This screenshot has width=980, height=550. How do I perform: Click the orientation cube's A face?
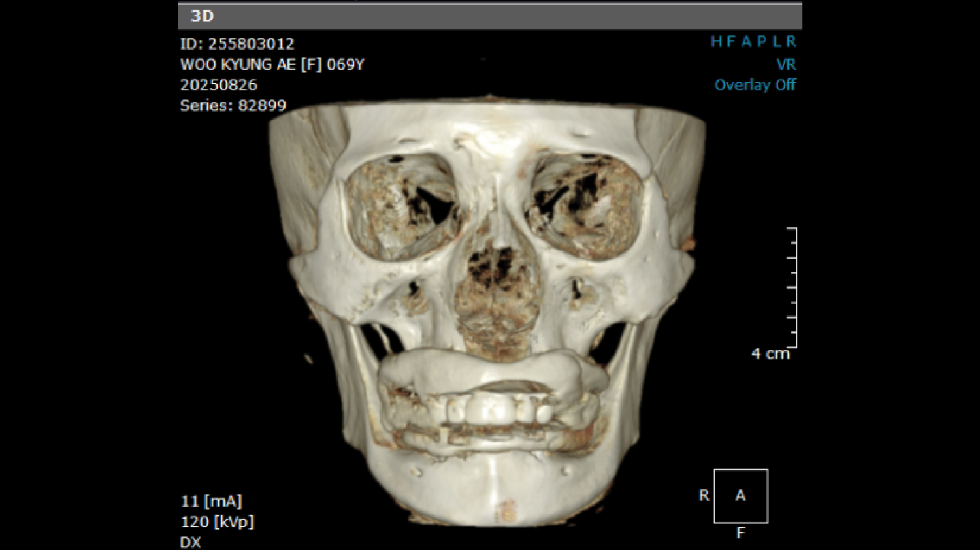click(740, 496)
